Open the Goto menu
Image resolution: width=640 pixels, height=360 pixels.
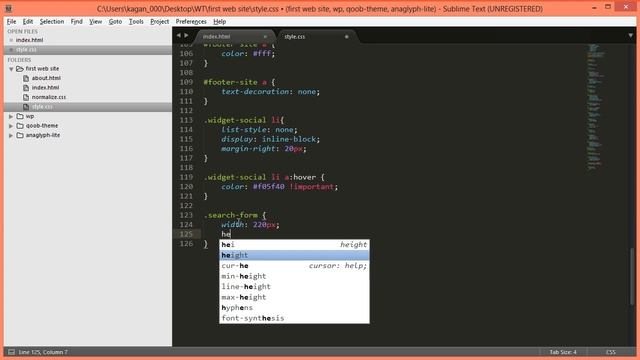(115, 22)
